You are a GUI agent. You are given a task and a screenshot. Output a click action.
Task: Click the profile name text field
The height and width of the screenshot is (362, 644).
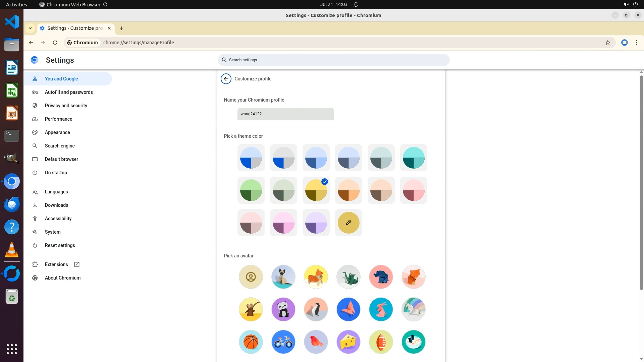(285, 114)
